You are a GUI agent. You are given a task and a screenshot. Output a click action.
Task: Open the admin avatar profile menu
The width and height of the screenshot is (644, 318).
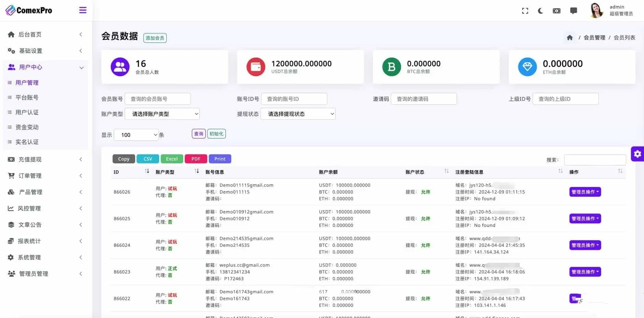(x=597, y=10)
